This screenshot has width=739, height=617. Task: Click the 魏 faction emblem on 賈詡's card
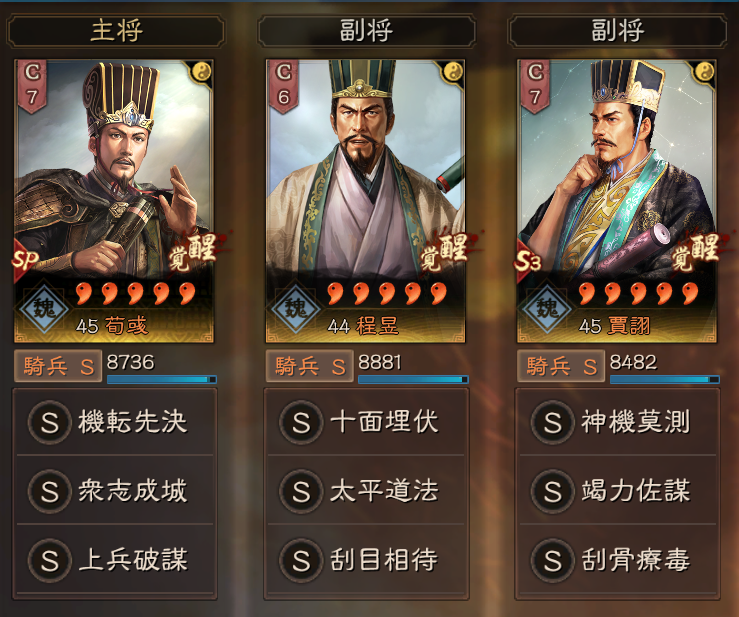tap(547, 307)
